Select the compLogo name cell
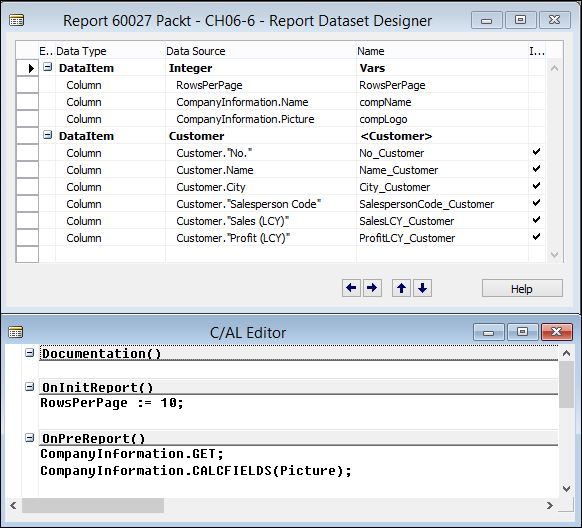The image size is (582, 528). (442, 119)
